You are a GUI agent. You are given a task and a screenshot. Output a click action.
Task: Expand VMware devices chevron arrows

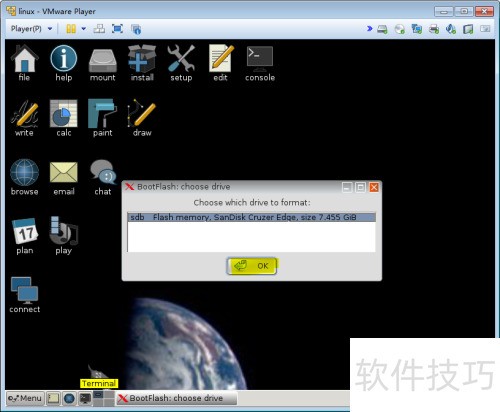(370, 29)
